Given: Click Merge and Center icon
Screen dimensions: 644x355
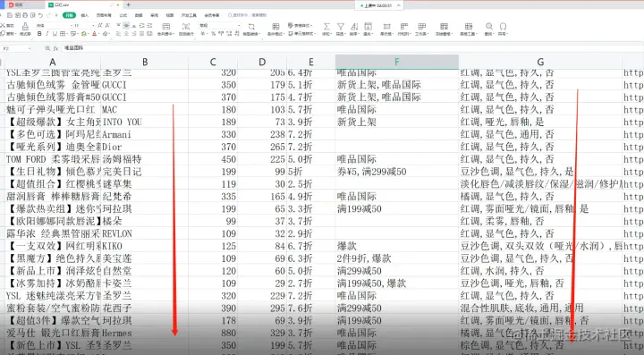Looking at the screenshot, I should point(166,27).
